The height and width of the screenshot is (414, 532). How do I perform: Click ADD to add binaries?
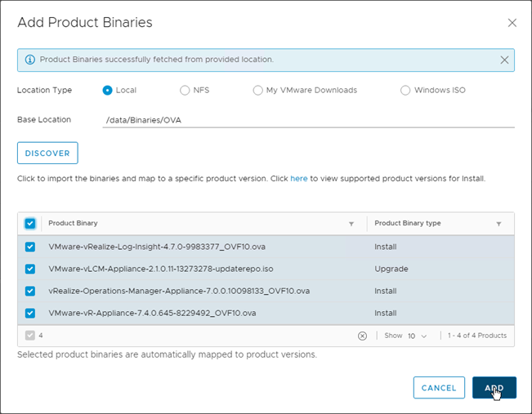pyautogui.click(x=494, y=388)
